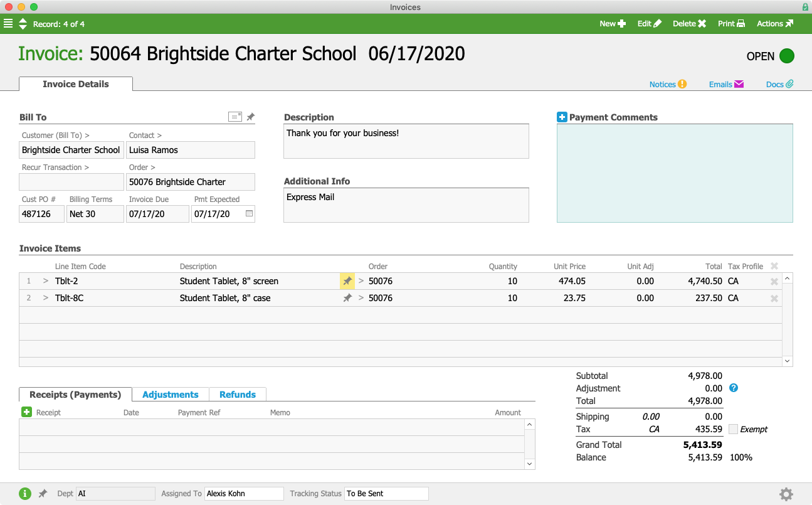Click the highlighted pin on Tblt-2 row

point(347,281)
